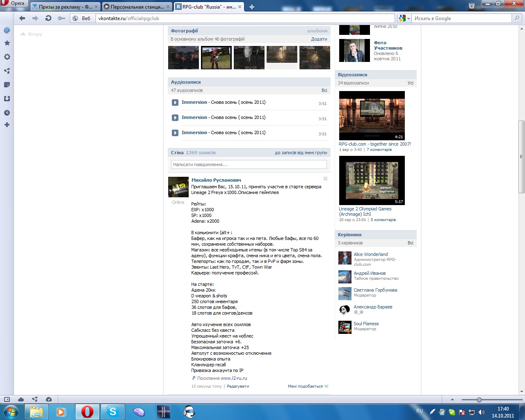Open the 7 коментарів link
525x420 pixels.
click(379, 150)
